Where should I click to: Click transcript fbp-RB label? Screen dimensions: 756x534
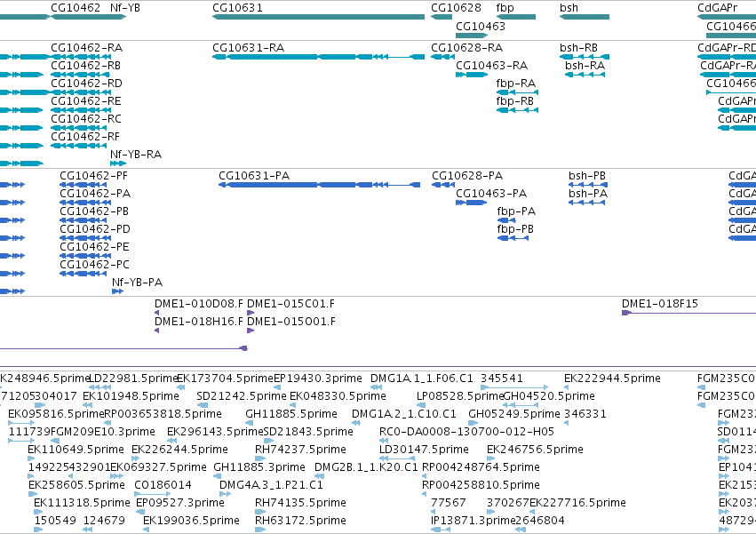click(x=515, y=101)
